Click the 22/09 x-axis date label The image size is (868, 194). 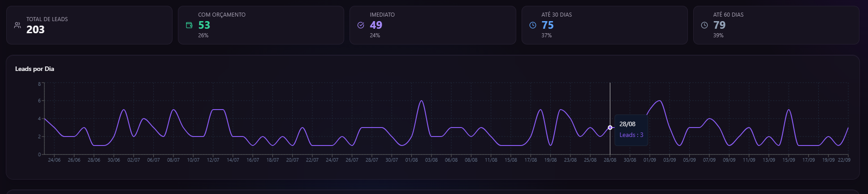pos(844,160)
